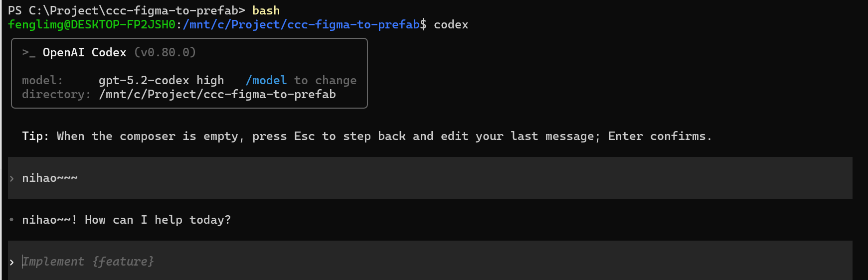Screen dimensions: 868x280
Task: Click the OpenAI Codex title text
Action: (x=84, y=52)
